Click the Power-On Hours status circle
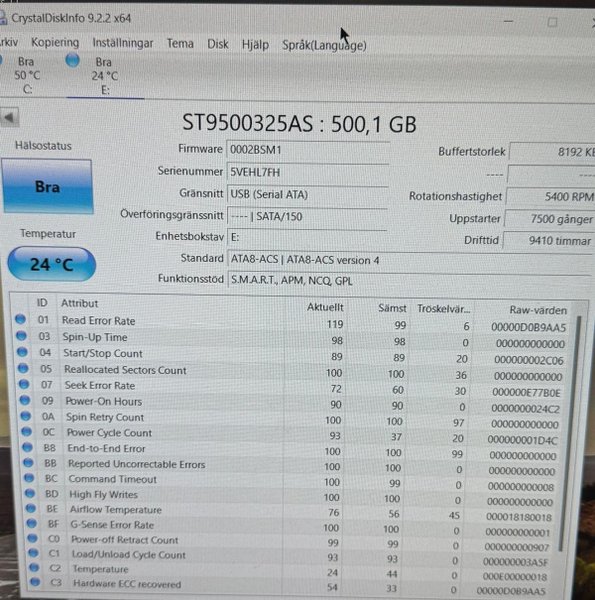The height and width of the screenshot is (600, 595). (x=25, y=400)
